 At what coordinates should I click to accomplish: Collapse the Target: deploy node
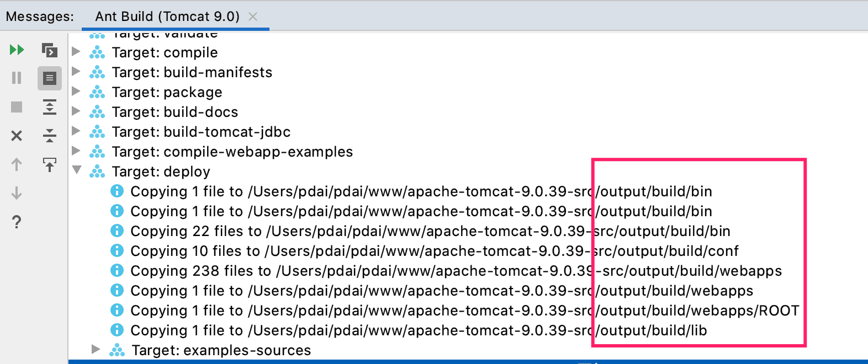77,170
